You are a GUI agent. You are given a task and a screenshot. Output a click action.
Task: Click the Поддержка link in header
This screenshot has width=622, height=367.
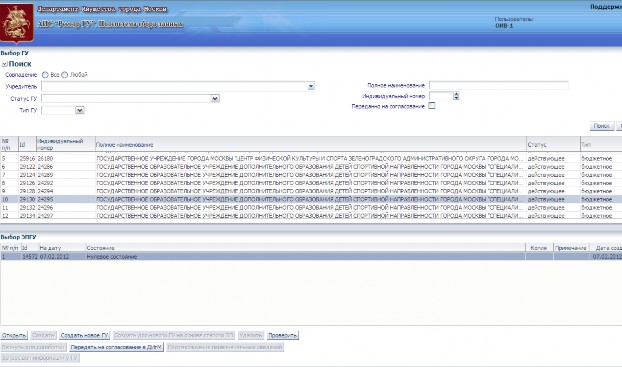click(606, 7)
